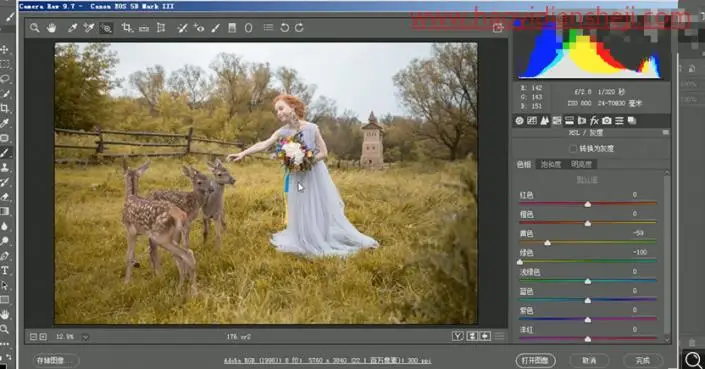Toggle full screen mode icon
705x369 pixels.
[498, 28]
